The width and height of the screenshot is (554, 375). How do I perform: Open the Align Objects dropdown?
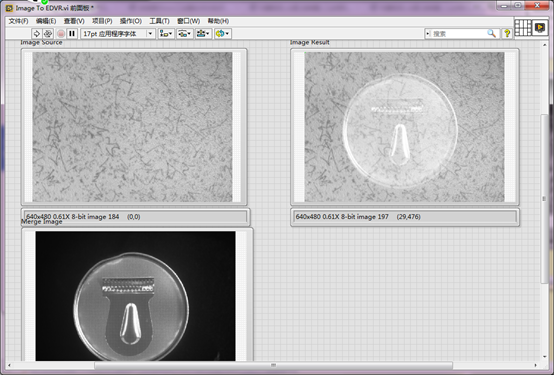click(x=166, y=34)
